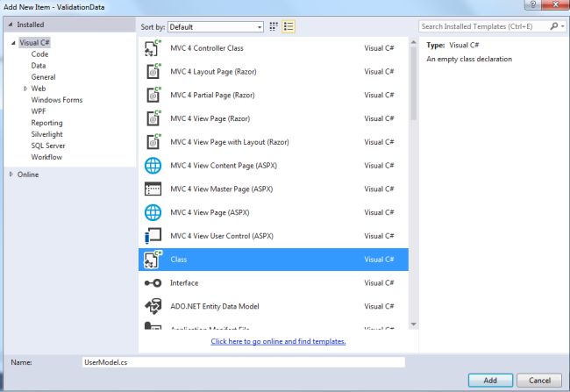570x392 pixels.
Task: Select the Web category
Action: tap(39, 89)
